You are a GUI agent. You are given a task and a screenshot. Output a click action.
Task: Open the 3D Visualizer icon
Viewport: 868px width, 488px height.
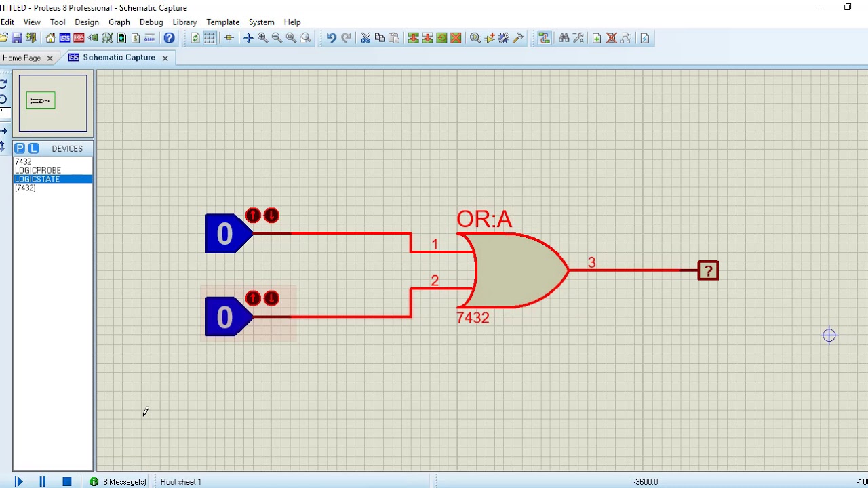(93, 38)
